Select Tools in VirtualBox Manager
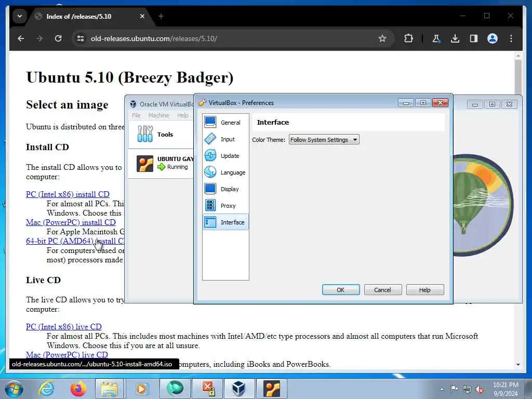532x399 pixels. coord(161,135)
